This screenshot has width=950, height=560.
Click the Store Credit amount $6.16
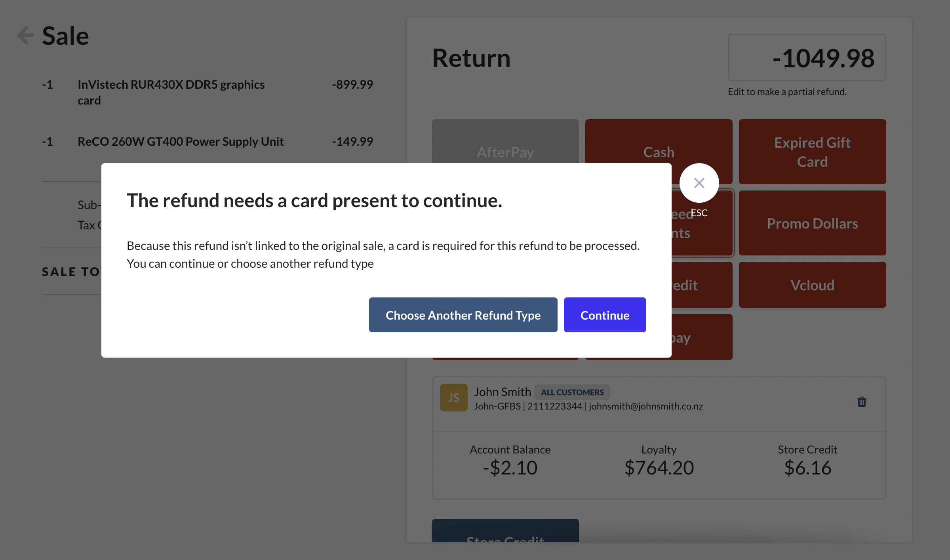point(807,467)
